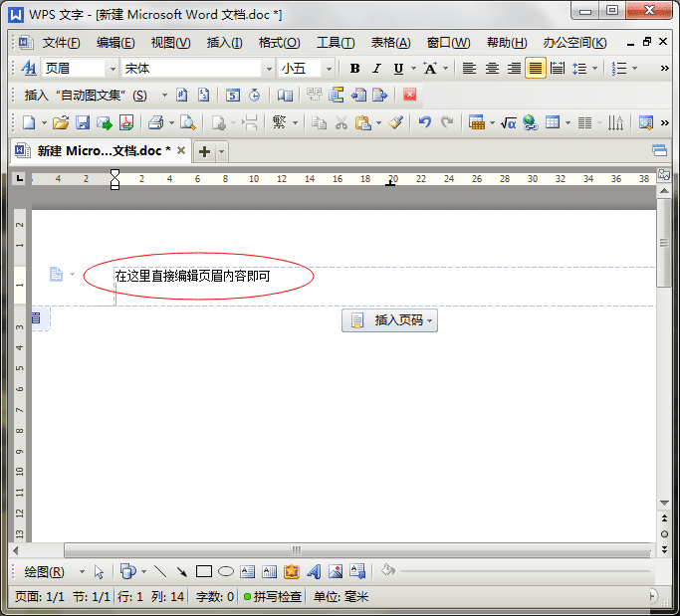The height and width of the screenshot is (616, 680).
Task: Open the 格式(O) menu
Action: coord(279,43)
